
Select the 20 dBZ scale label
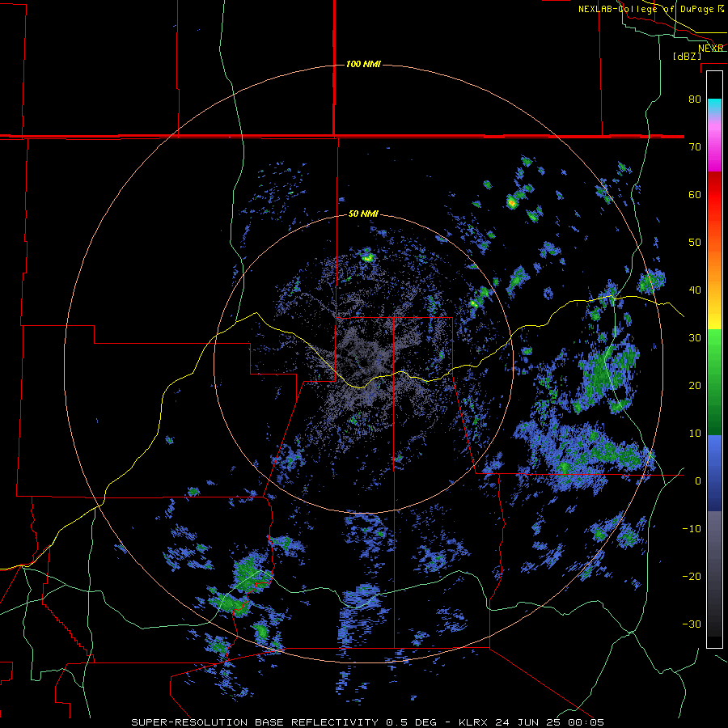point(695,386)
